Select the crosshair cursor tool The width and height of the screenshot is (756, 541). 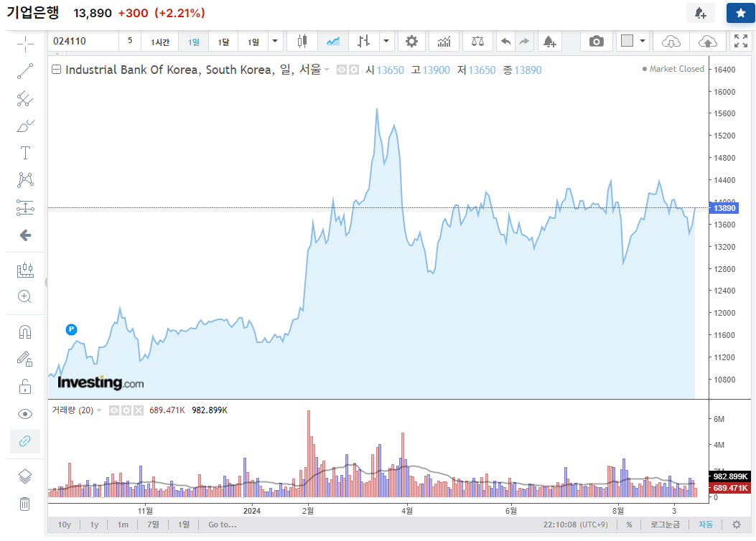coord(25,44)
